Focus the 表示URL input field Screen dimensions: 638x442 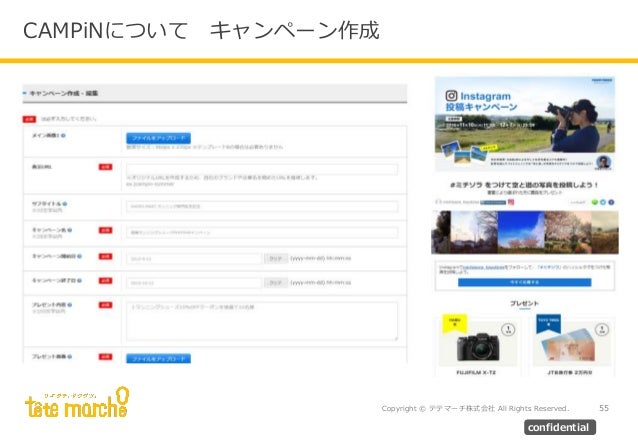[x=262, y=169]
